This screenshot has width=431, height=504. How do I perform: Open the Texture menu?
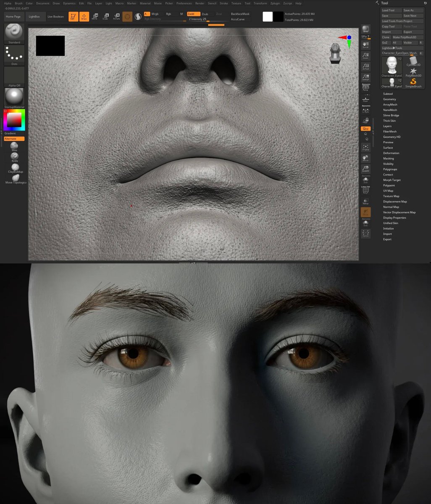236,3
